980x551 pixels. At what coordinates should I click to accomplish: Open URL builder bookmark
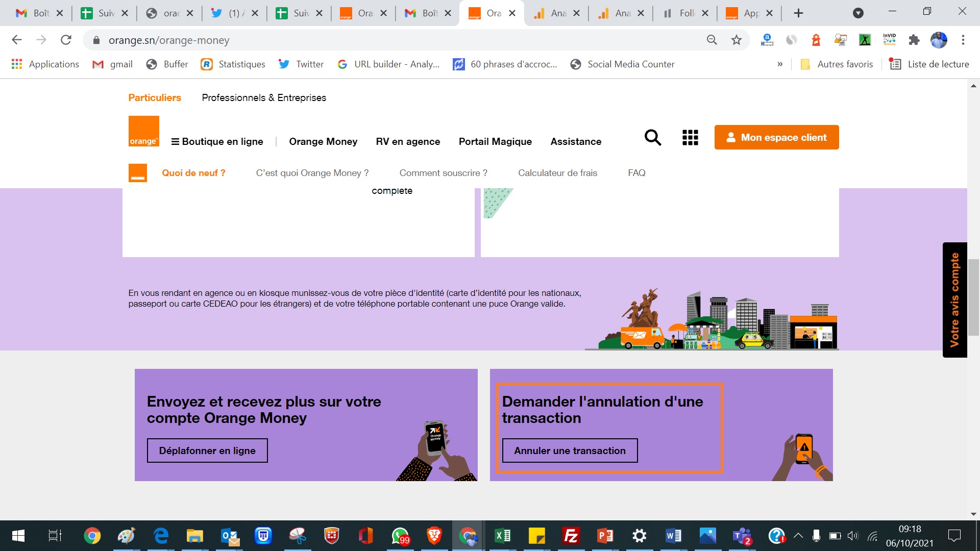click(388, 64)
